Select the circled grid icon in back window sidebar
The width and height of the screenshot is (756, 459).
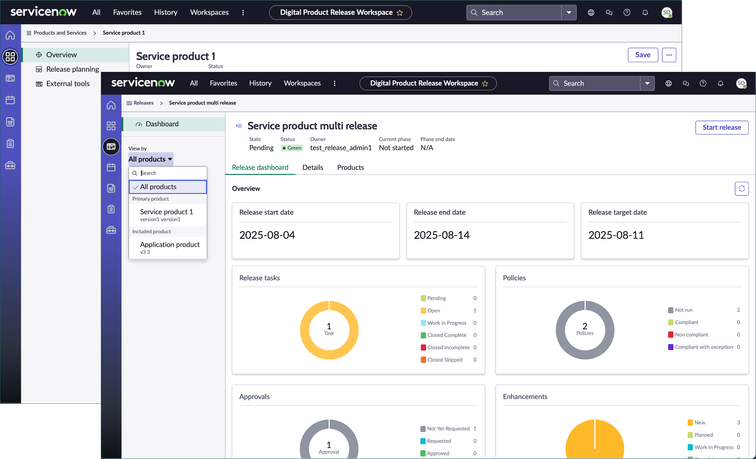click(x=10, y=56)
